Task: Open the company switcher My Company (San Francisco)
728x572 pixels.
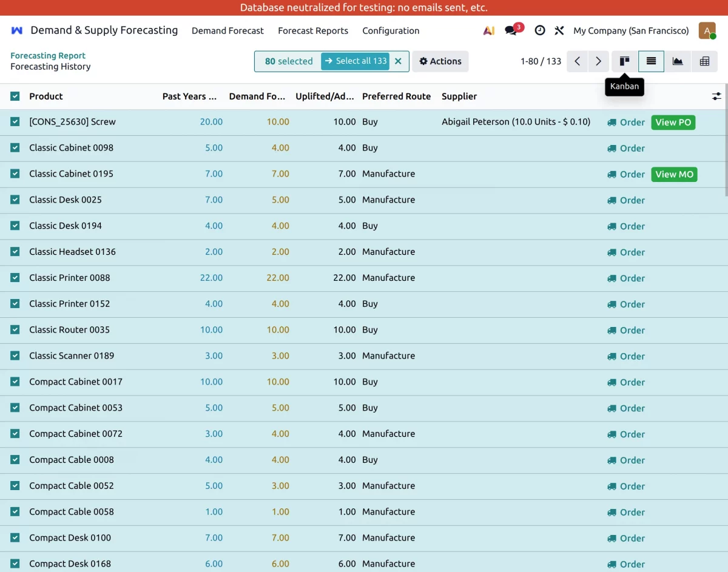Action: point(631,30)
